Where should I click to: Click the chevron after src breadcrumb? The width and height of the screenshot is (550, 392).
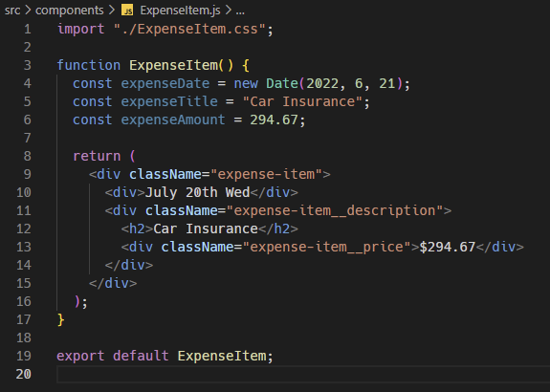point(28,11)
